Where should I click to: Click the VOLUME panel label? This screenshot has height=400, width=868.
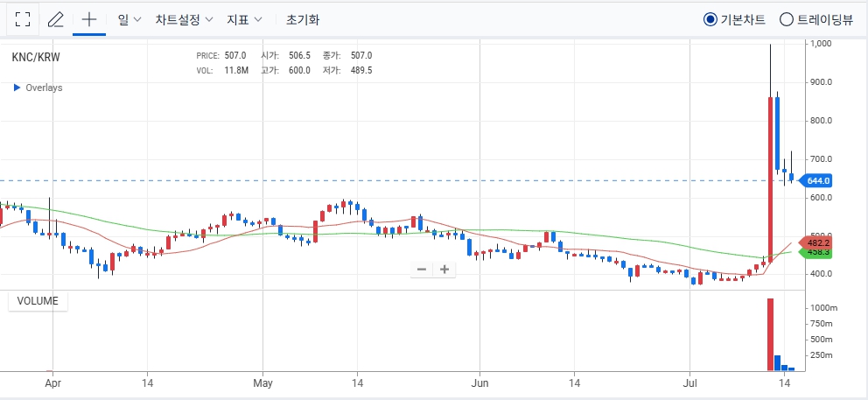point(38,301)
